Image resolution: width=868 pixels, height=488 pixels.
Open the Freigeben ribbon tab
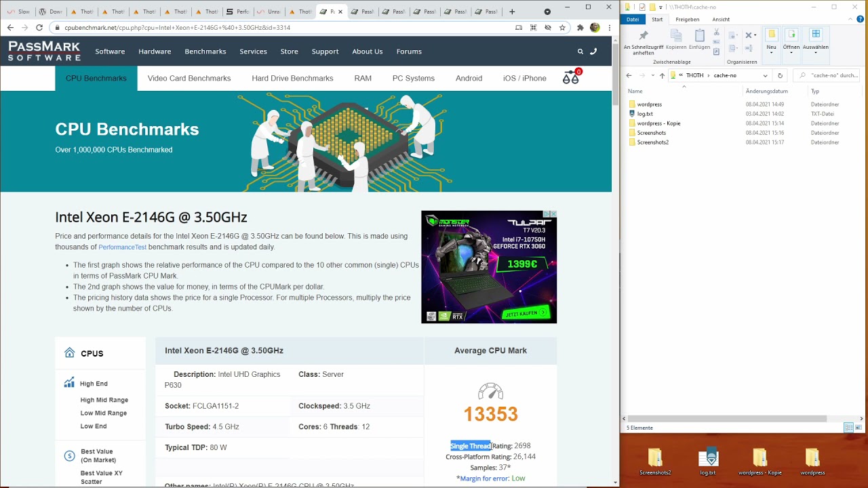(687, 19)
